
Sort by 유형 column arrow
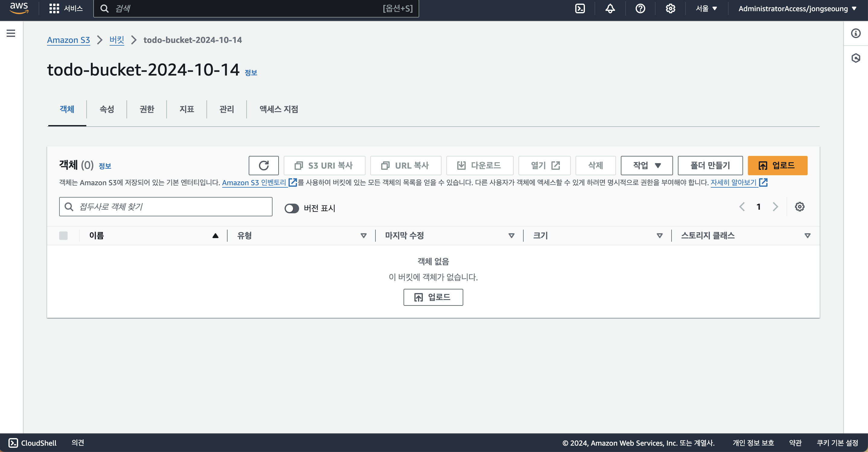click(363, 235)
